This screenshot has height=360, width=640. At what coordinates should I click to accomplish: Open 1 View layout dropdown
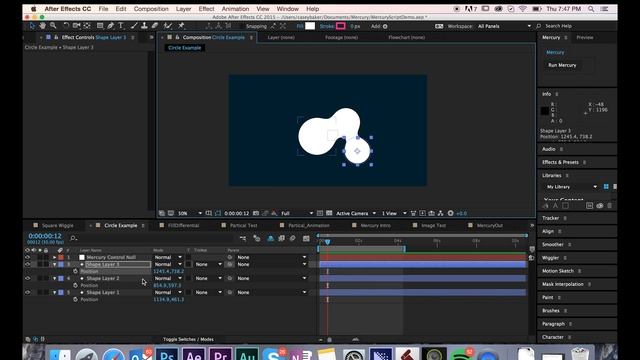click(x=394, y=213)
